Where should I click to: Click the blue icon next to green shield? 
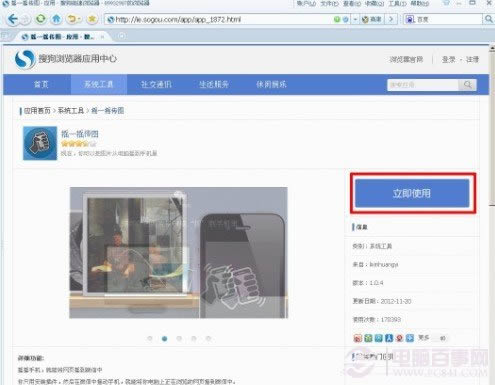pyautogui.click(x=346, y=19)
